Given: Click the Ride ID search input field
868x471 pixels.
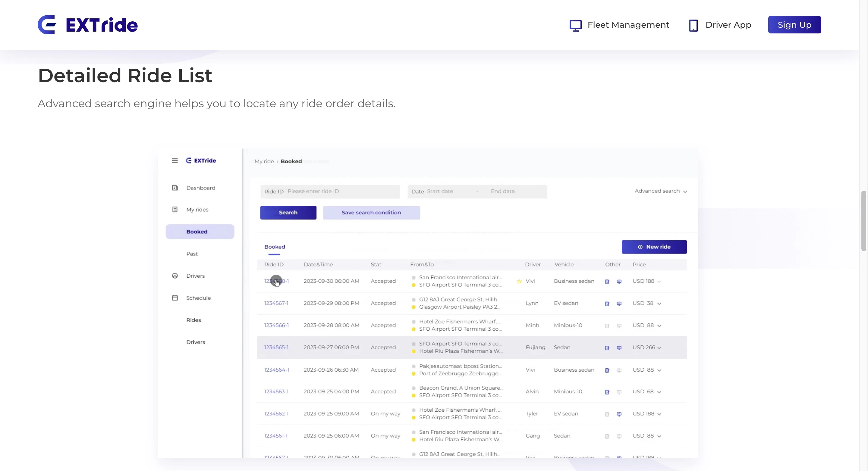Looking at the screenshot, I should [x=340, y=191].
